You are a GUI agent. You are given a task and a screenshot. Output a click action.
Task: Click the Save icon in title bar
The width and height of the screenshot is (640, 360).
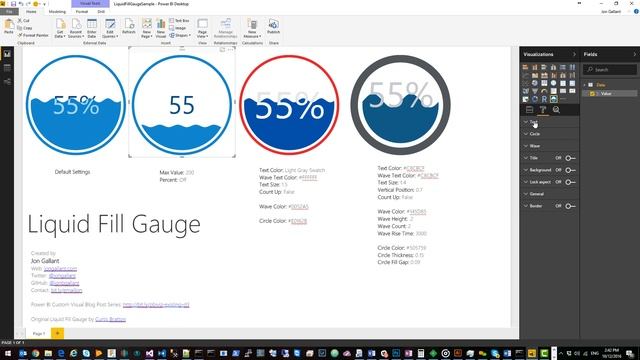(x=13, y=4)
